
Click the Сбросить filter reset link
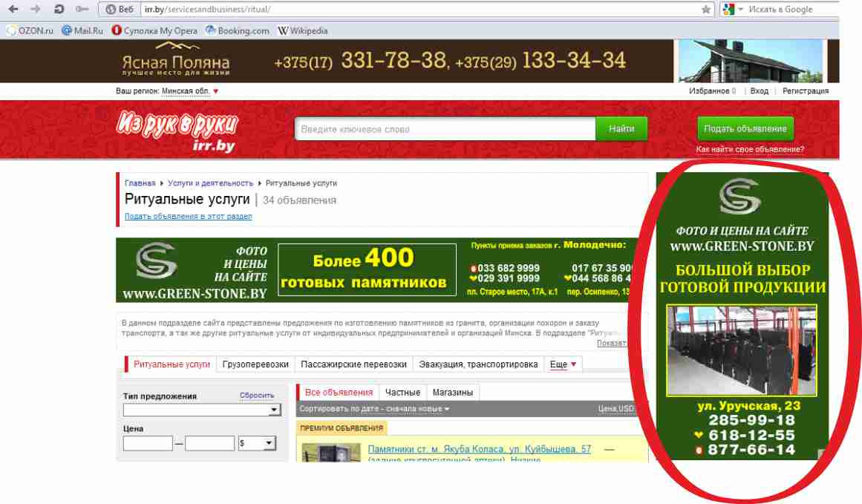pos(257,396)
